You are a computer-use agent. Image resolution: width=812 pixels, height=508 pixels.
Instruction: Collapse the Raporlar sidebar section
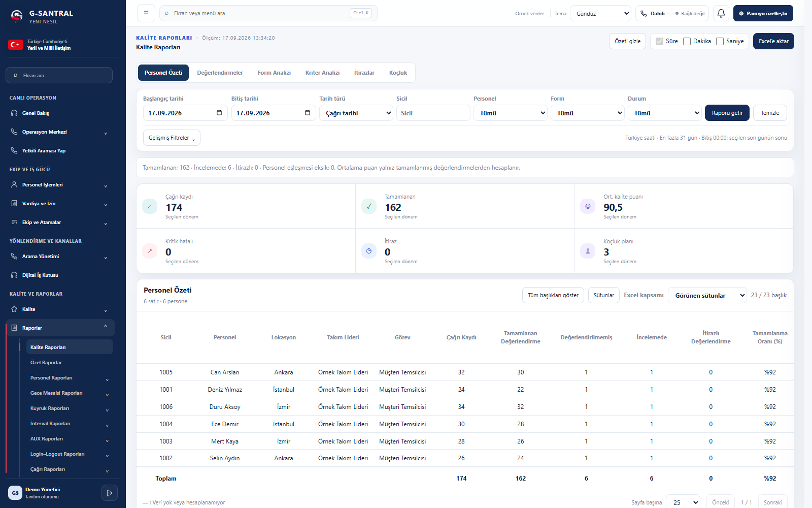point(106,327)
